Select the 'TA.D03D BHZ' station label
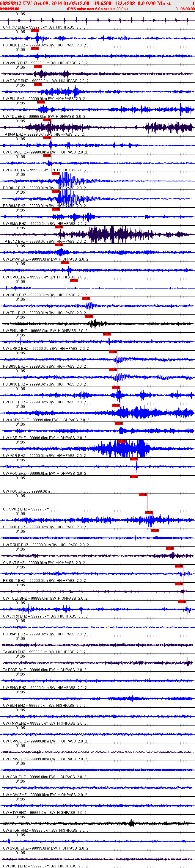Viewport: 195px width, 868px height. pos(14,670)
